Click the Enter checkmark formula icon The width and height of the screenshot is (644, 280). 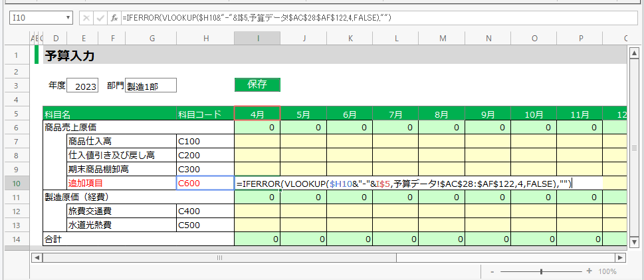(100, 18)
